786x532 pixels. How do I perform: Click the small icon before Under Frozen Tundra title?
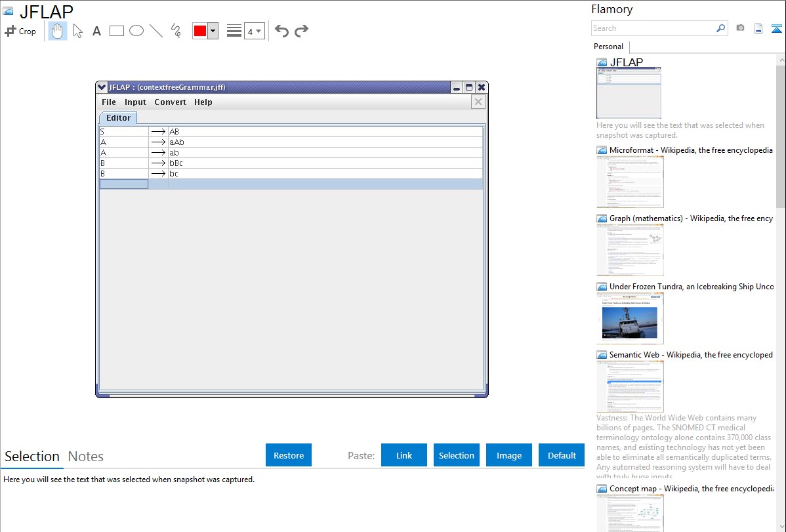pos(602,286)
